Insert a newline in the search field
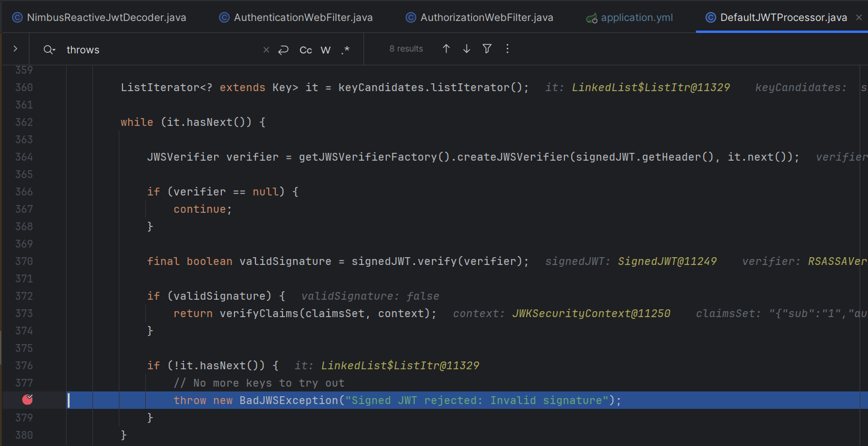Screen dimensions: 868x446 283,50
